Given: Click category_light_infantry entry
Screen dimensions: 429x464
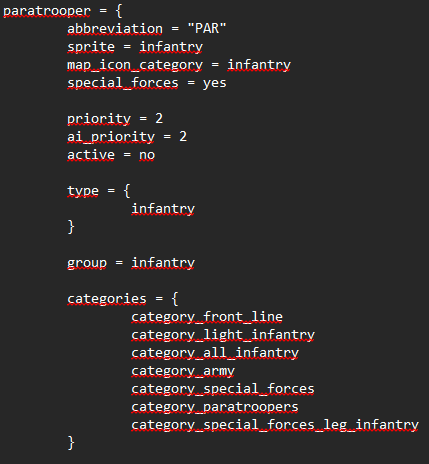Looking at the screenshot, I should pyautogui.click(x=223, y=335).
